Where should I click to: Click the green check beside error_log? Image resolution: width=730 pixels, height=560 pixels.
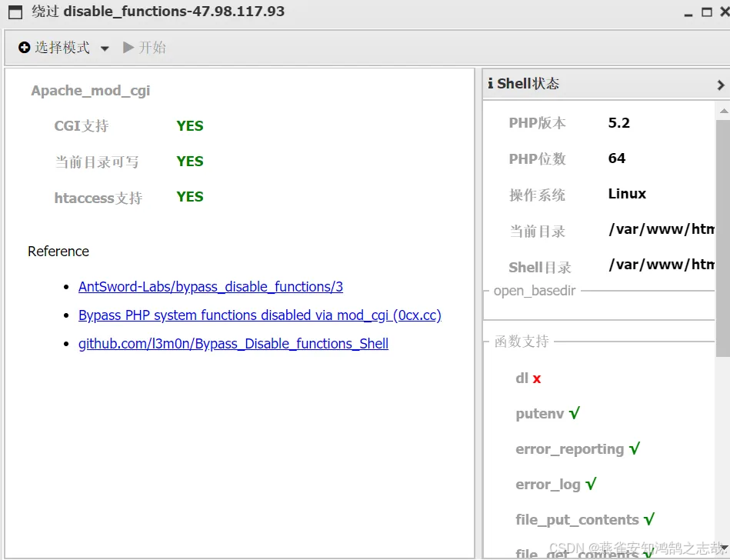pyautogui.click(x=589, y=484)
